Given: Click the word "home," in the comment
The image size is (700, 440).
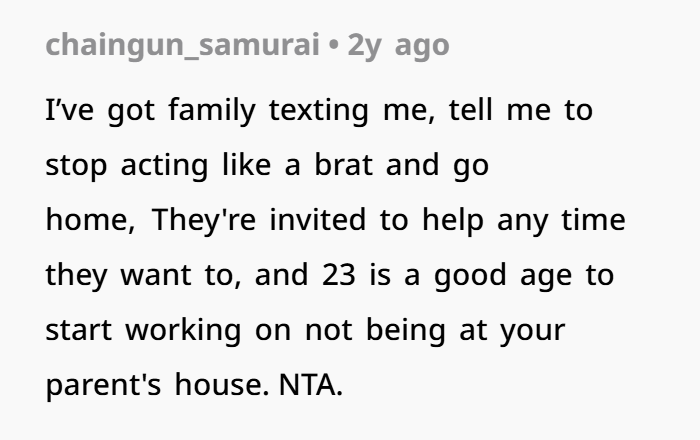Looking at the screenshot, I should click(x=90, y=220).
